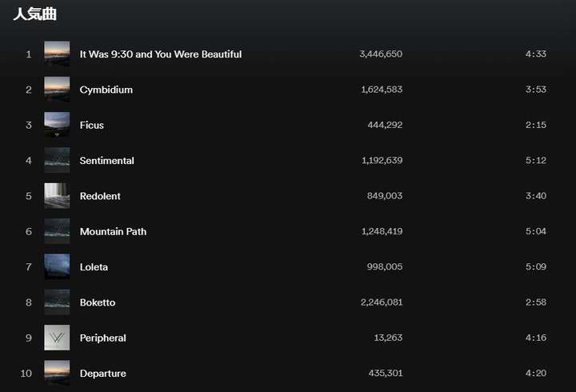Click cover art beside Mountain Path

point(57,231)
